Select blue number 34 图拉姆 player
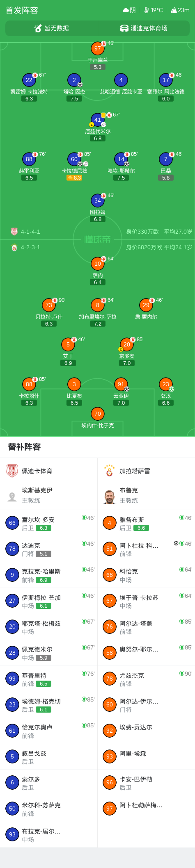This screenshot has height=868, width=195. pyautogui.click(x=97, y=200)
